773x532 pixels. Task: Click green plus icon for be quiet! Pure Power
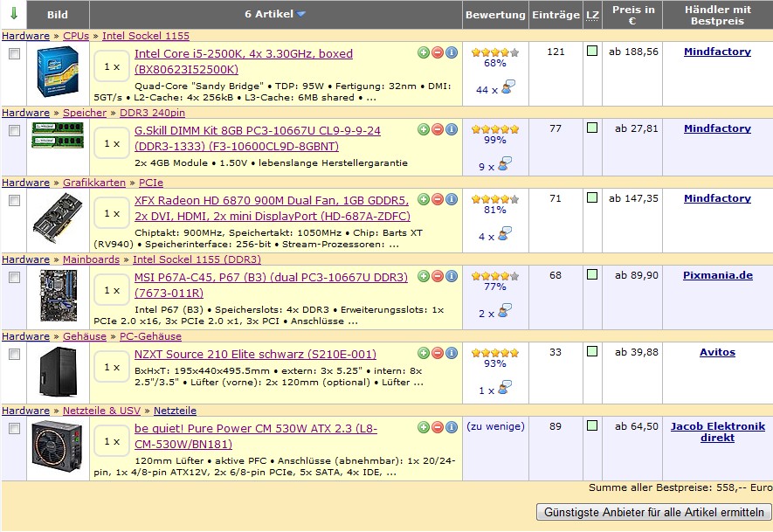coord(424,427)
